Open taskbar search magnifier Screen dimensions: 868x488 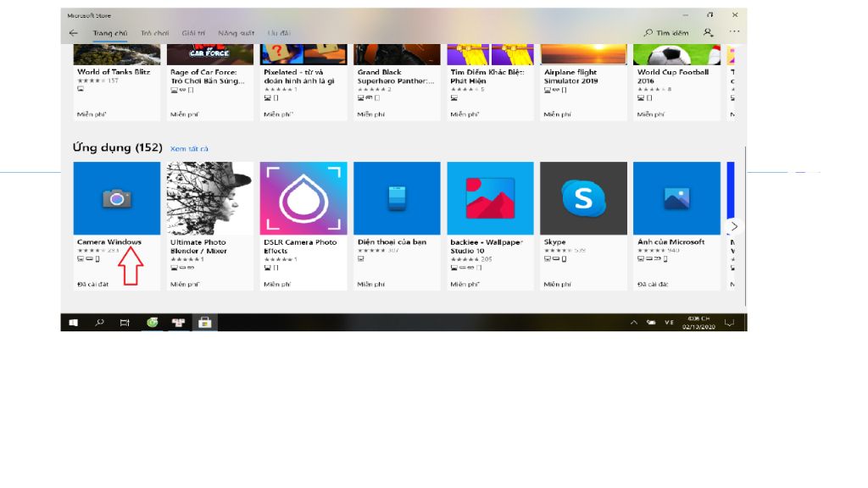pyautogui.click(x=99, y=323)
